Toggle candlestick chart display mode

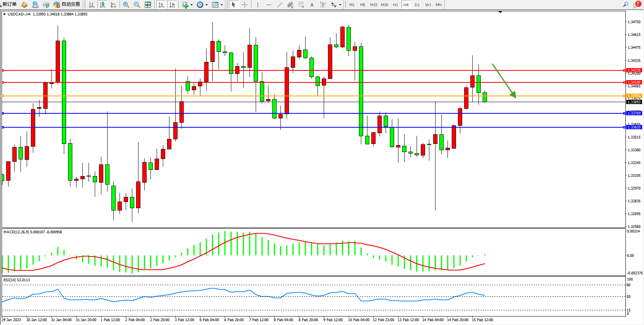pos(102,5)
